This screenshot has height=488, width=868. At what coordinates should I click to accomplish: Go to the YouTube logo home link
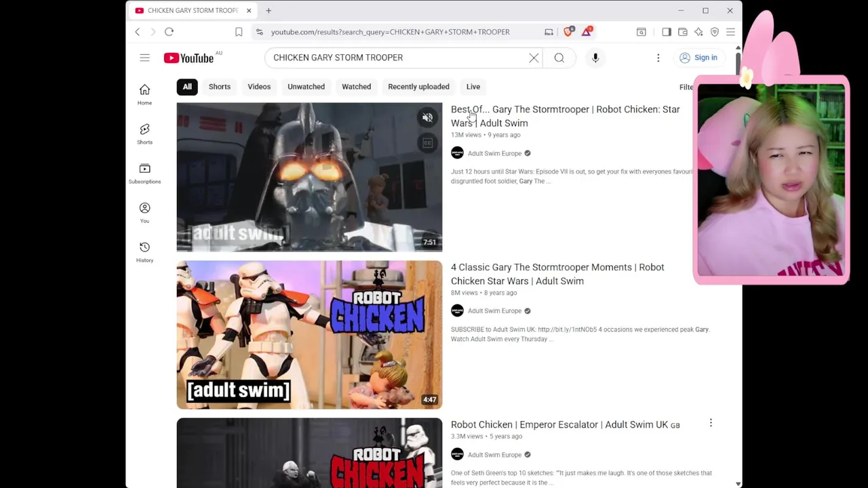tap(189, 58)
